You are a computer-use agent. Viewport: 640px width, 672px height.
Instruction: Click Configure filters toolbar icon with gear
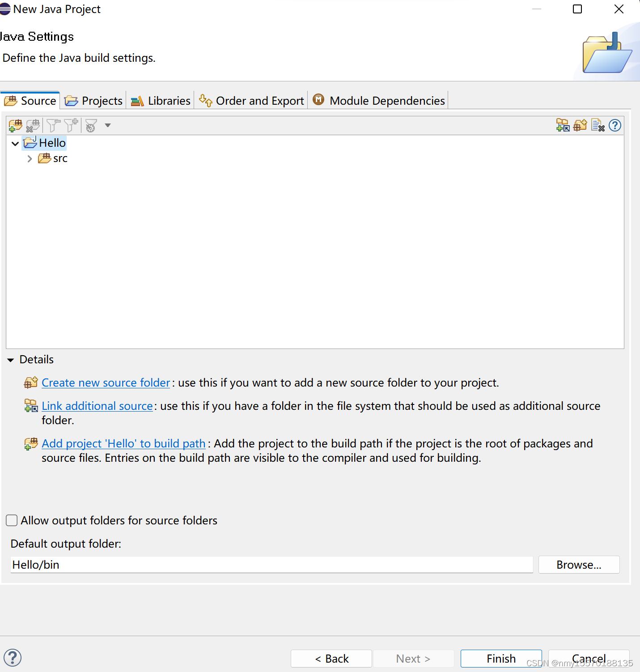click(x=91, y=126)
